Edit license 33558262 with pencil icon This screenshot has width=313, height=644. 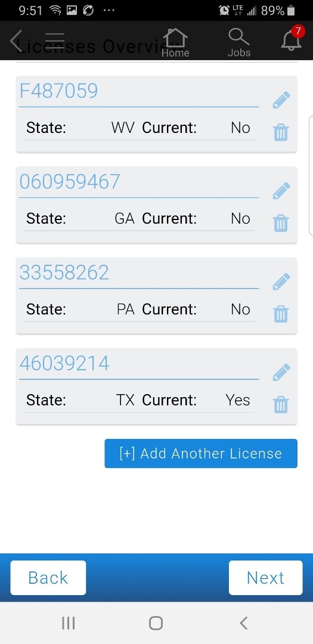281,281
